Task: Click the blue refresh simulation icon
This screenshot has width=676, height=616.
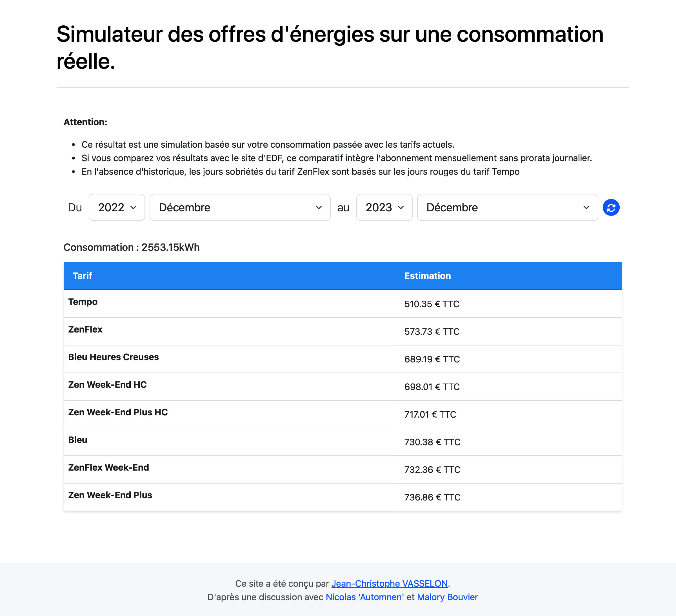Action: coord(611,208)
